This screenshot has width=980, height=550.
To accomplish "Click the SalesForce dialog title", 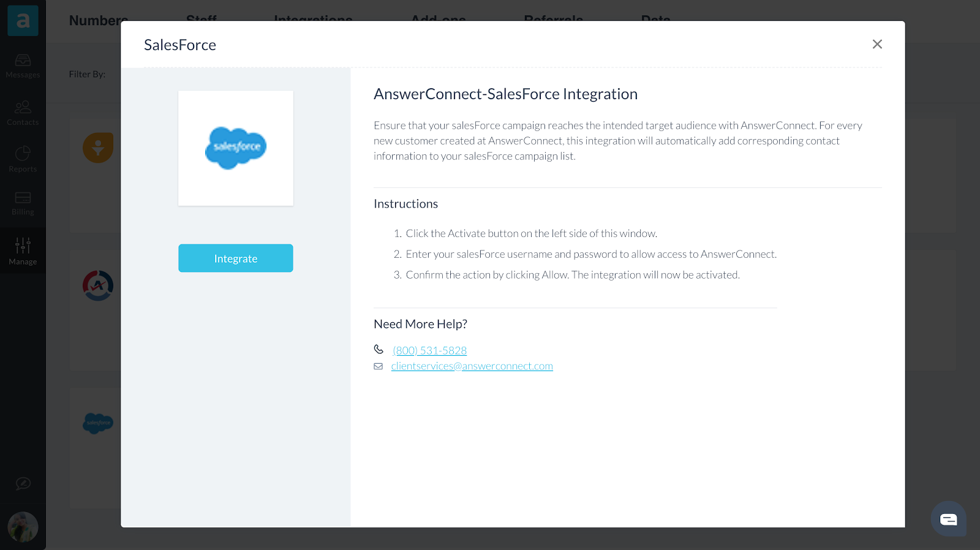I will tap(180, 45).
